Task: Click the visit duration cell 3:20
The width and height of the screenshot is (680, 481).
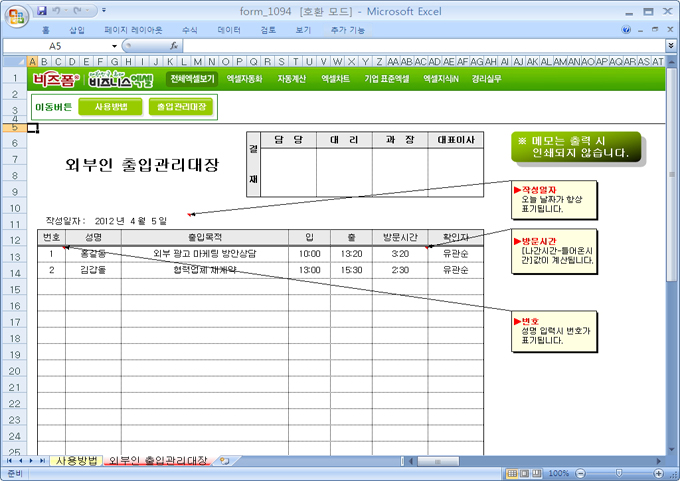Action: point(400,254)
